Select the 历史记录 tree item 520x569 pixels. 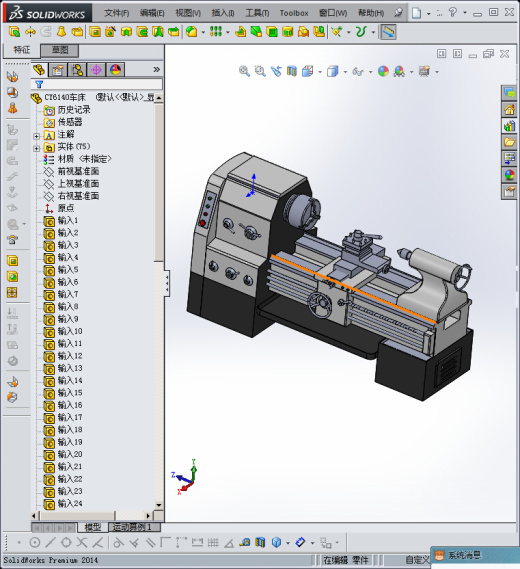(x=74, y=110)
